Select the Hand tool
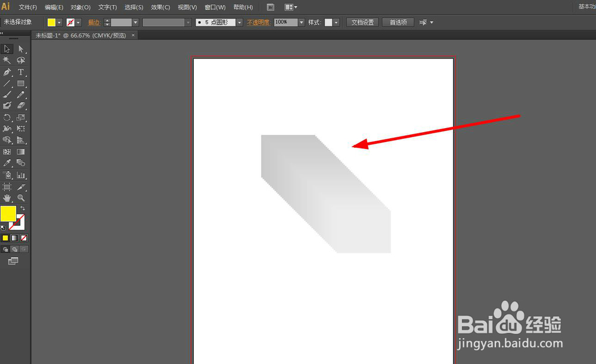The width and height of the screenshot is (596, 364). click(x=7, y=198)
